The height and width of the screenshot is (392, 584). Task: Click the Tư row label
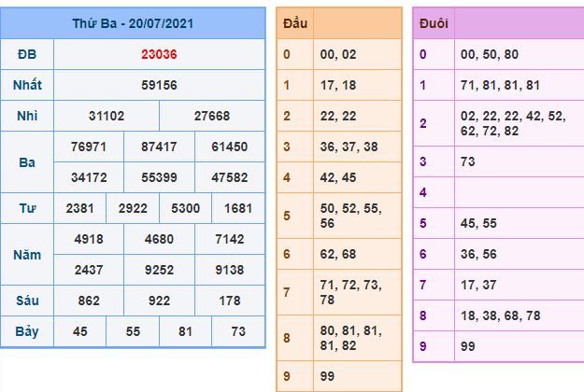pos(27,209)
